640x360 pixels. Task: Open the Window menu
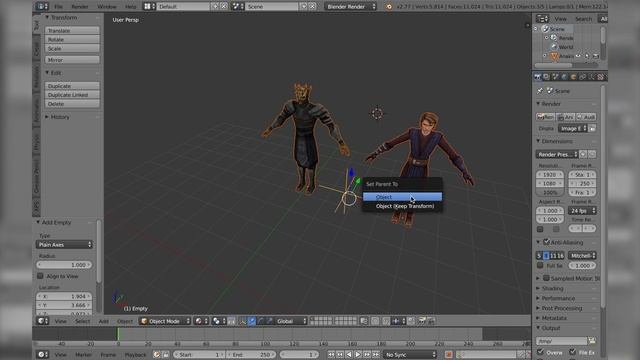pyautogui.click(x=107, y=7)
